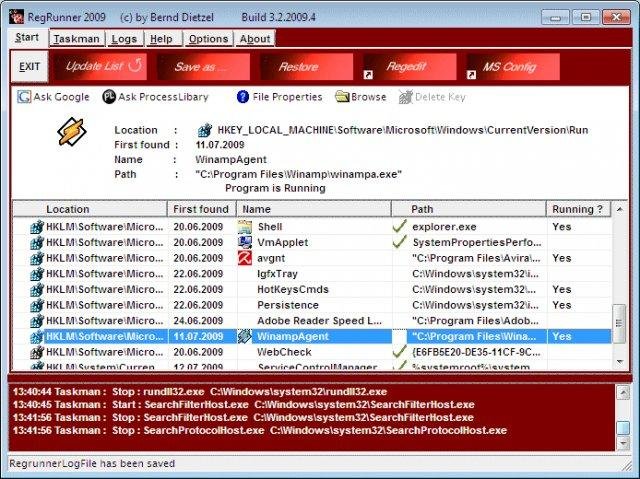This screenshot has width=640, height=479.
Task: Click registry icon on HotKeysCmds row
Action: (x=37, y=289)
